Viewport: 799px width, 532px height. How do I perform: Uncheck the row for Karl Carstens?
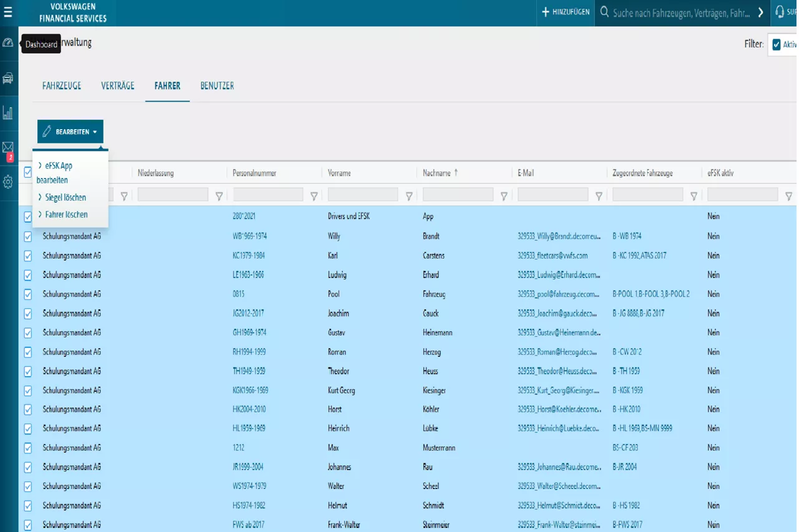pos(27,256)
